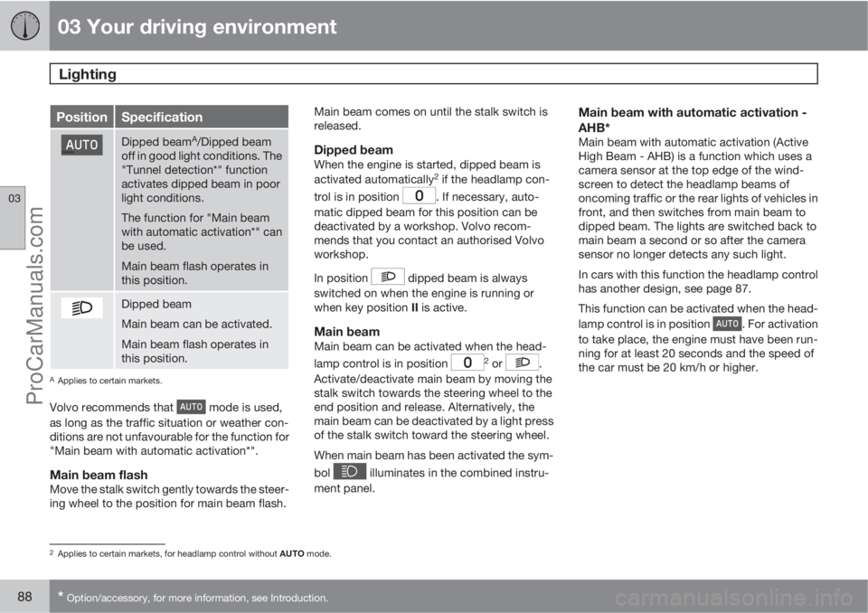
Task: Click the carmanualsonline.info watermark
Action: pyautogui.click(x=759, y=597)
